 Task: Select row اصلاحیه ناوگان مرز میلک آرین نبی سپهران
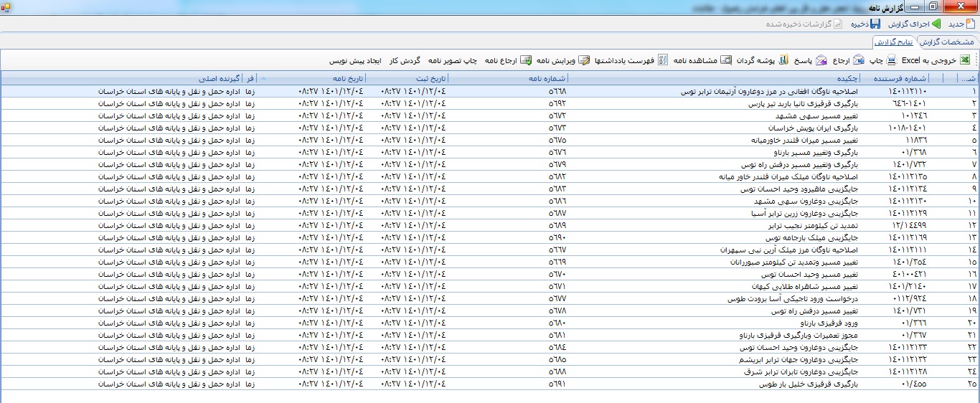point(489,250)
